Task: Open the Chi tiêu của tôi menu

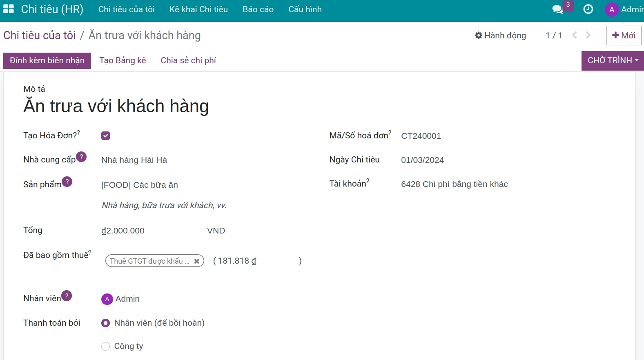Action: [126, 9]
